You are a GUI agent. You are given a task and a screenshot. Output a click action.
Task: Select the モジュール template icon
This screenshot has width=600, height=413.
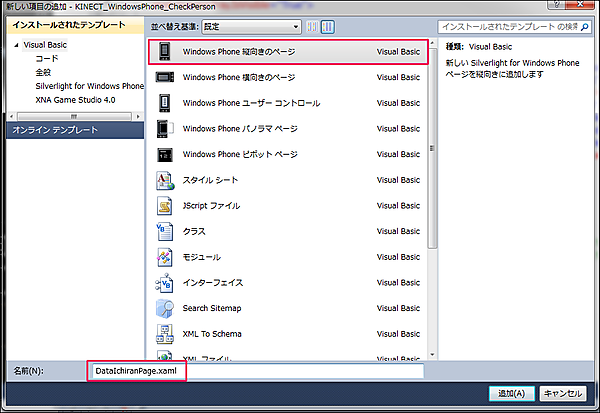(165, 257)
